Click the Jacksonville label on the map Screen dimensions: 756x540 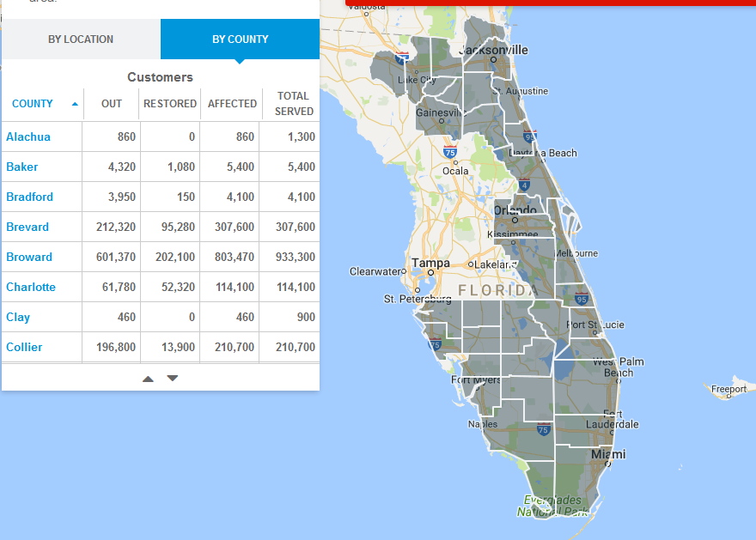(493, 50)
